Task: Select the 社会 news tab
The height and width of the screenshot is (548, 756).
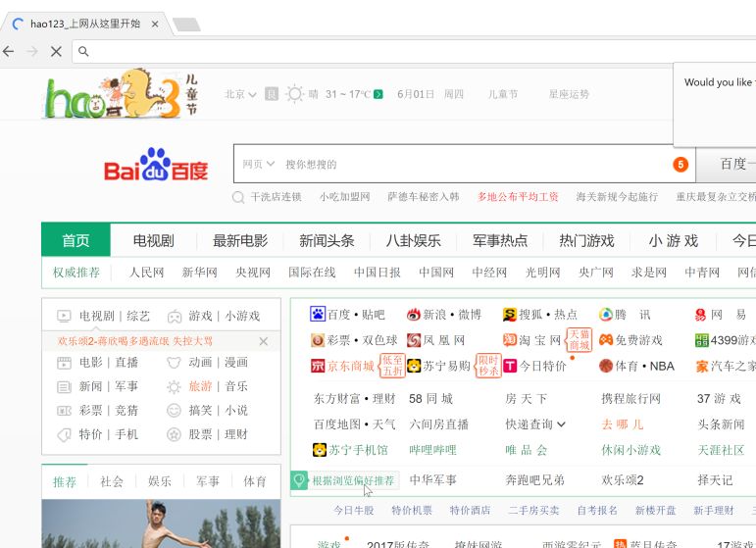Action: point(112,481)
